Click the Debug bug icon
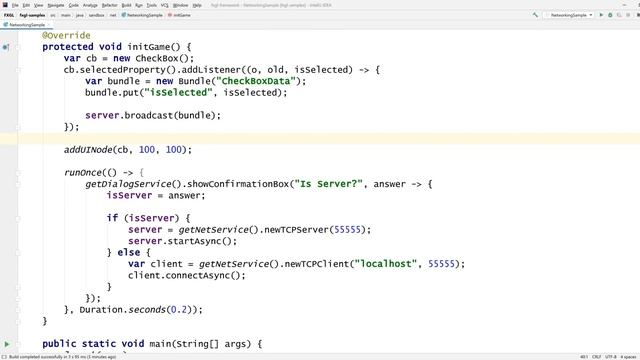The width and height of the screenshot is (640, 360). (x=610, y=15)
